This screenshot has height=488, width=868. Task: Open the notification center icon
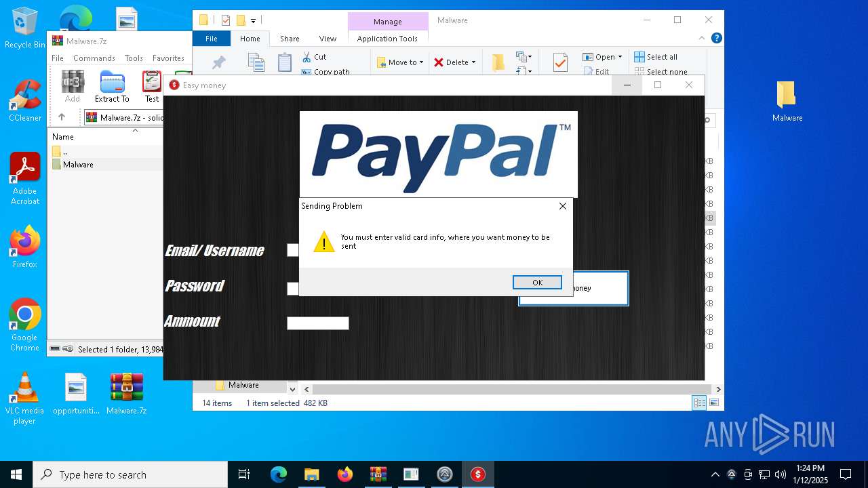pos(846,474)
